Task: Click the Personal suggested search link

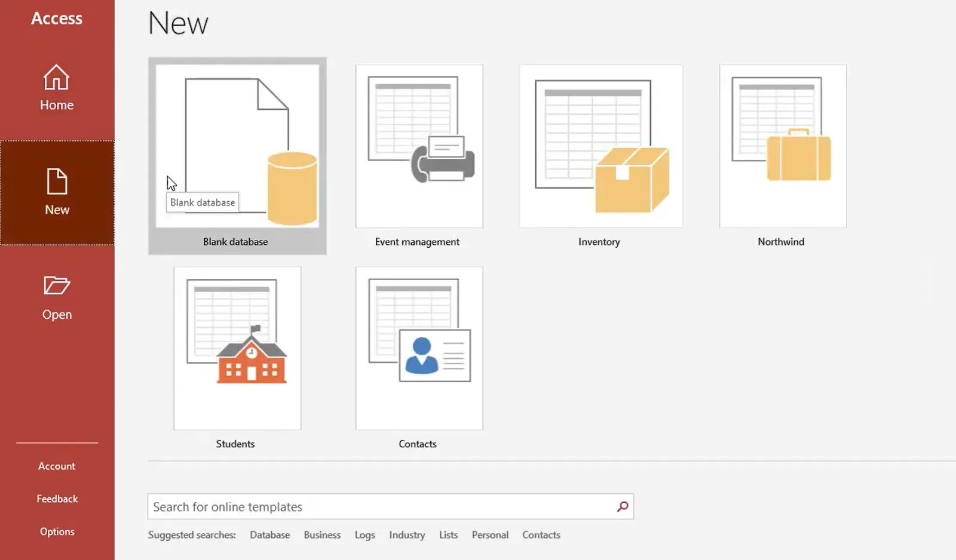Action: coord(490,535)
